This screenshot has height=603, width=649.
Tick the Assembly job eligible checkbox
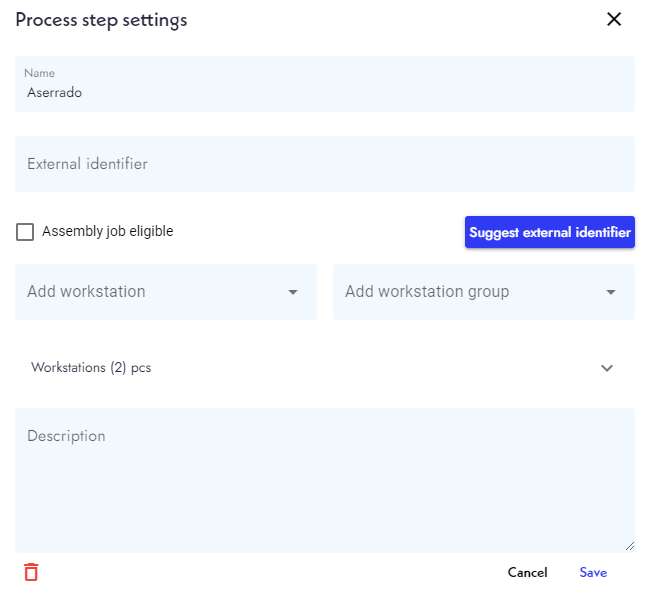coord(25,232)
